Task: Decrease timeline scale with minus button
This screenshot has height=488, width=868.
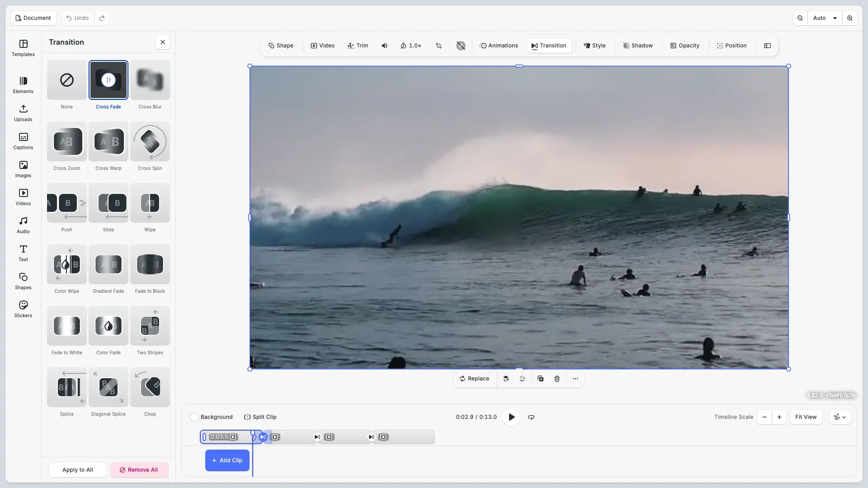Action: point(764,417)
